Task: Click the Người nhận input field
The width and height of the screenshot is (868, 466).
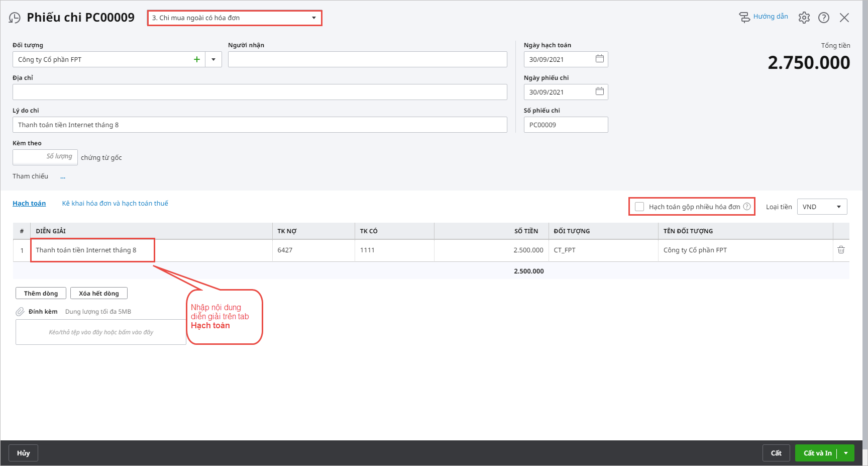Action: [367, 59]
